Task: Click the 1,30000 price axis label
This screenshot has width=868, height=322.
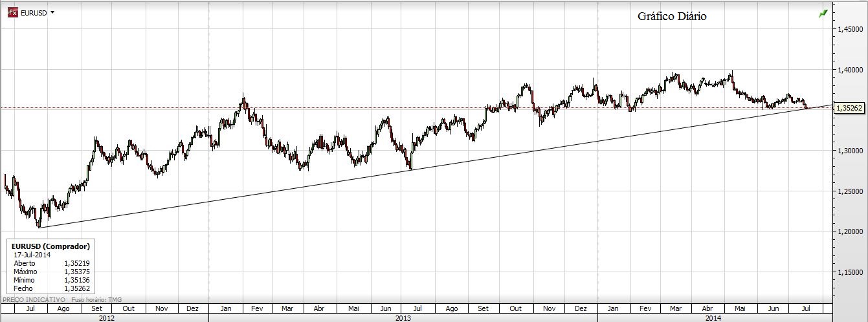Action: [850, 151]
